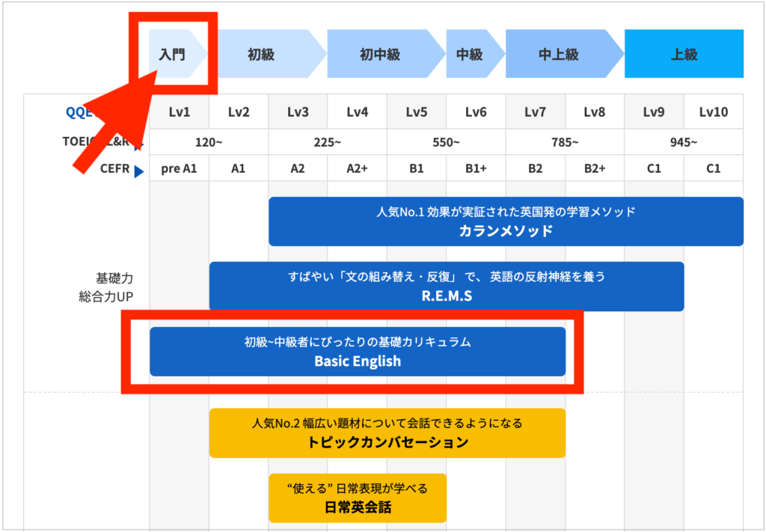Open the R.E.M.S course bar
The image size is (766, 532).
click(446, 287)
